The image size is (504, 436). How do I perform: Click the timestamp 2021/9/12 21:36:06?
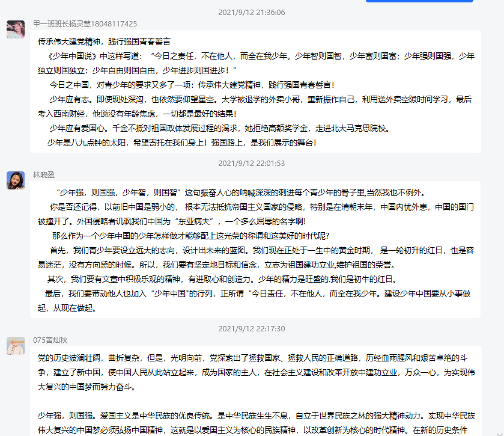coord(251,12)
